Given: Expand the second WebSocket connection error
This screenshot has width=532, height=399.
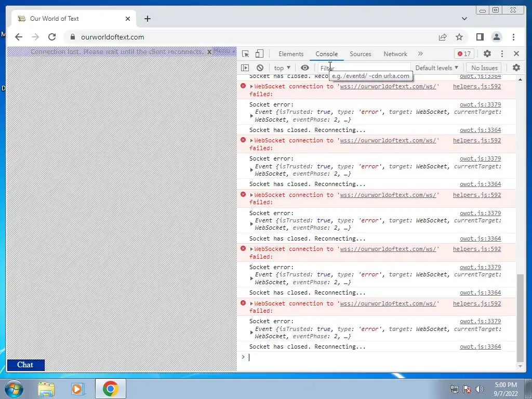Looking at the screenshot, I should tap(251, 140).
